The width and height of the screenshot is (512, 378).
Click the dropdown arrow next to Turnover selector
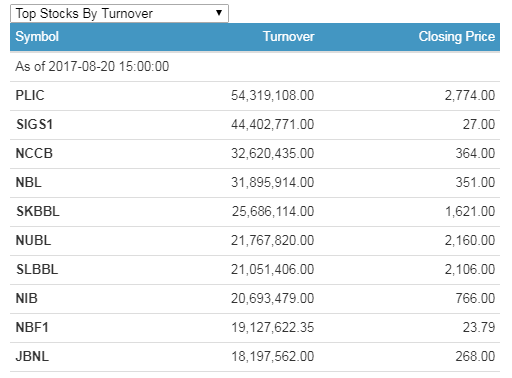(219, 13)
